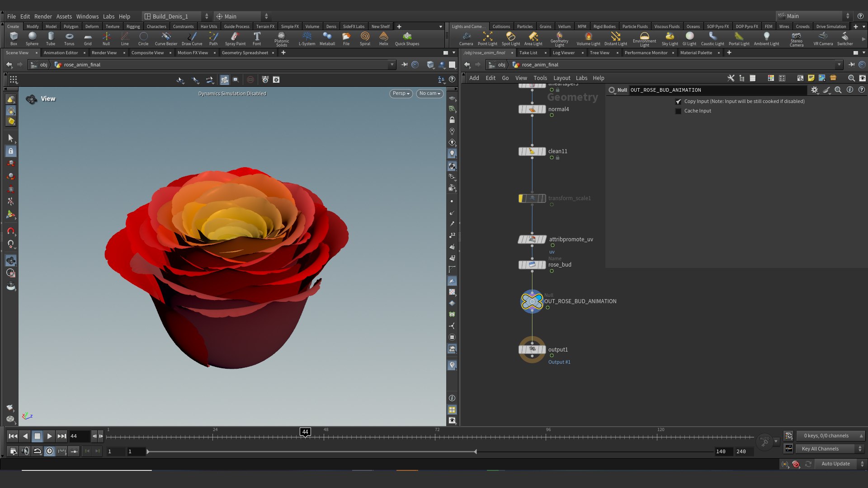Screen dimensions: 868x488
Task: Edit the end frame field showing 240
Action: tap(744, 451)
